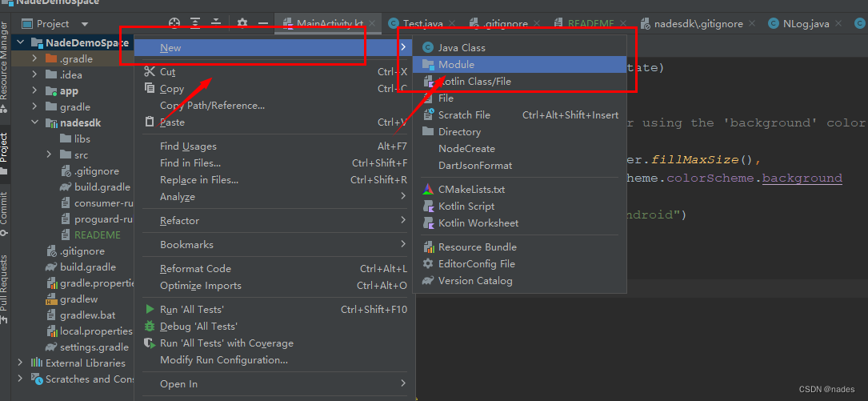868x401 pixels.
Task: Choose Run 'All Tests' with Coverage
Action: [x=274, y=343]
